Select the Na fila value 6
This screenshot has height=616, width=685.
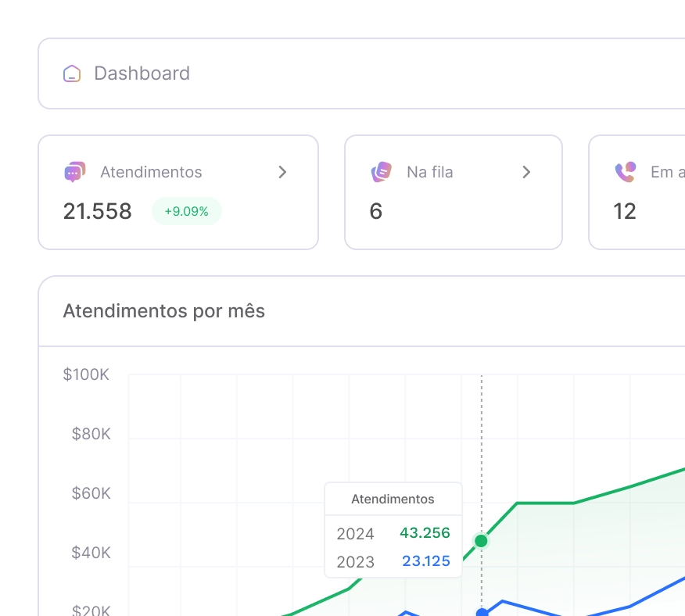pos(375,211)
